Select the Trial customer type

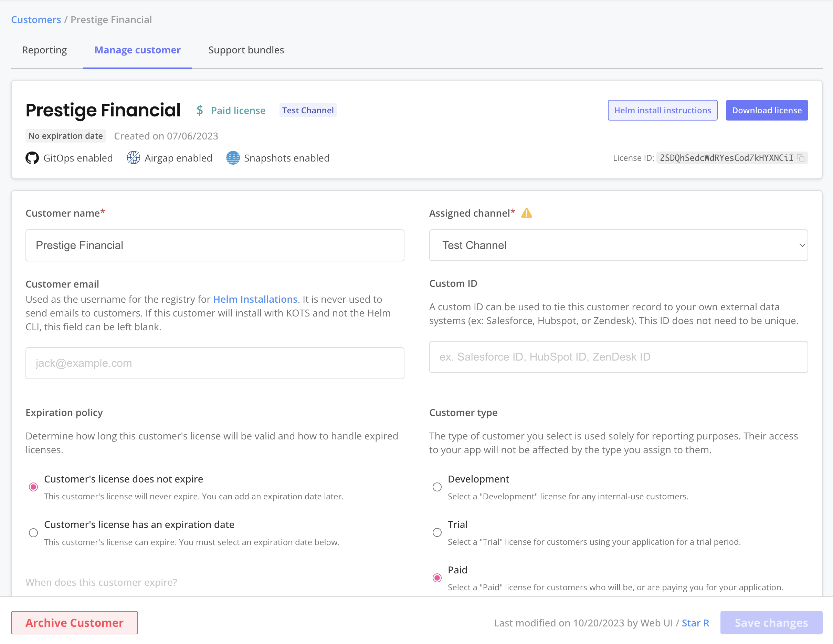point(437,533)
